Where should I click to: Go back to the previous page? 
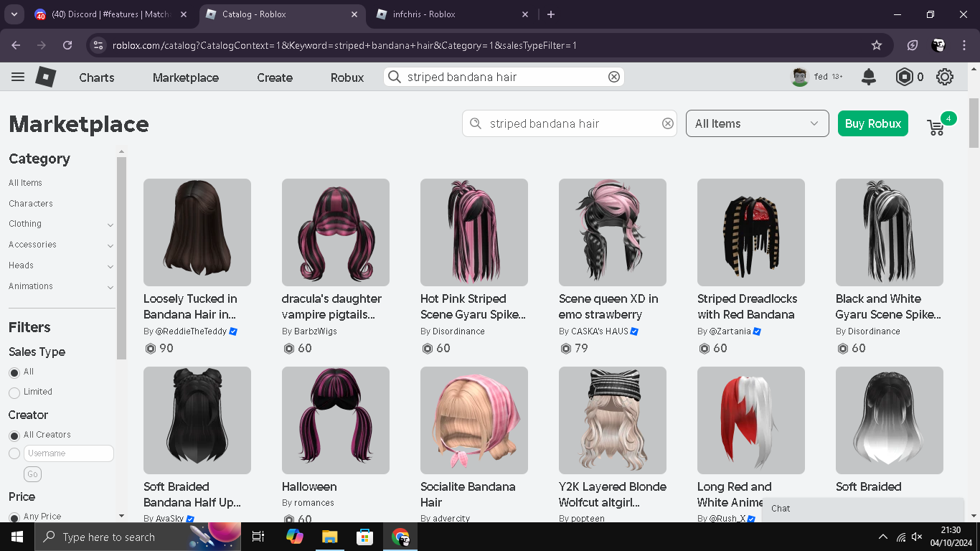pos(17,45)
